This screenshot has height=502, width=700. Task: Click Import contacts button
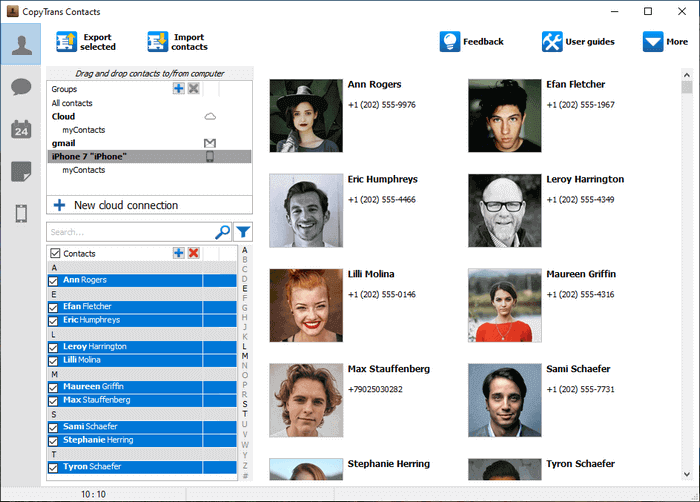tap(178, 42)
